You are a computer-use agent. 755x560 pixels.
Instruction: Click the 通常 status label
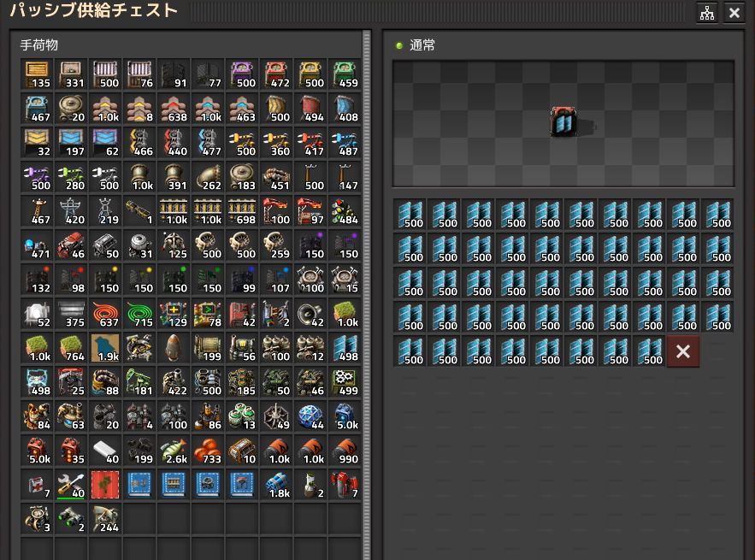point(422,45)
